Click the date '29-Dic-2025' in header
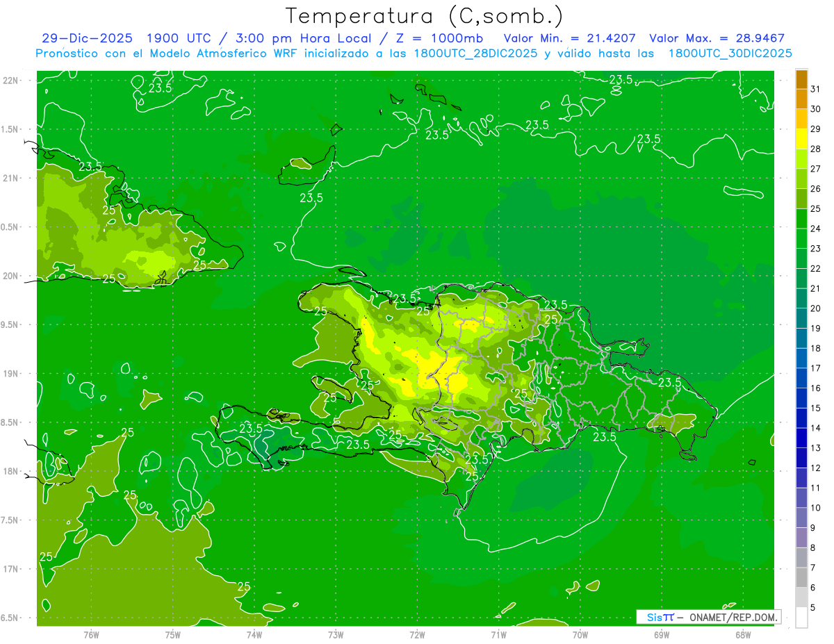 click(x=86, y=39)
